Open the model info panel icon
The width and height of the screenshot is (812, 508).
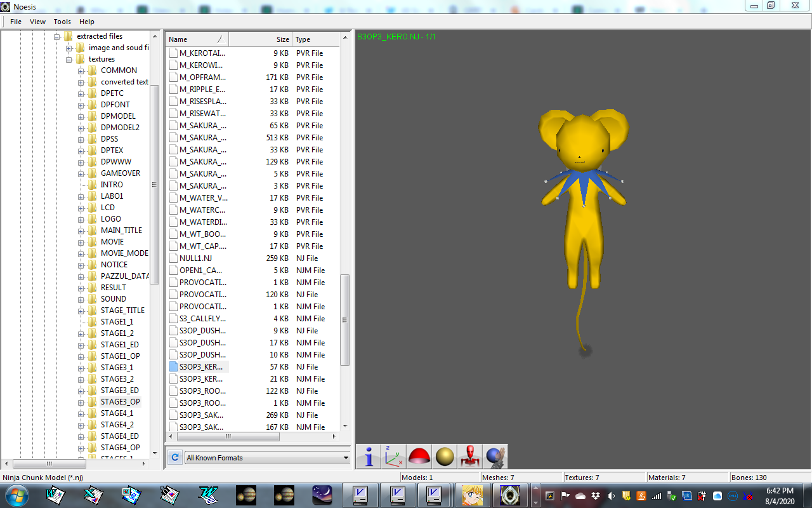[x=368, y=457]
